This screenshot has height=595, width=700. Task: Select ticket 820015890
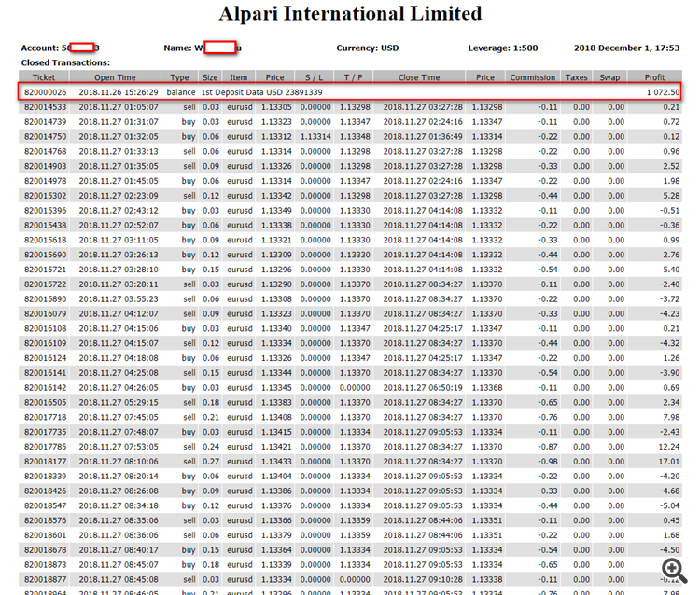coord(45,298)
